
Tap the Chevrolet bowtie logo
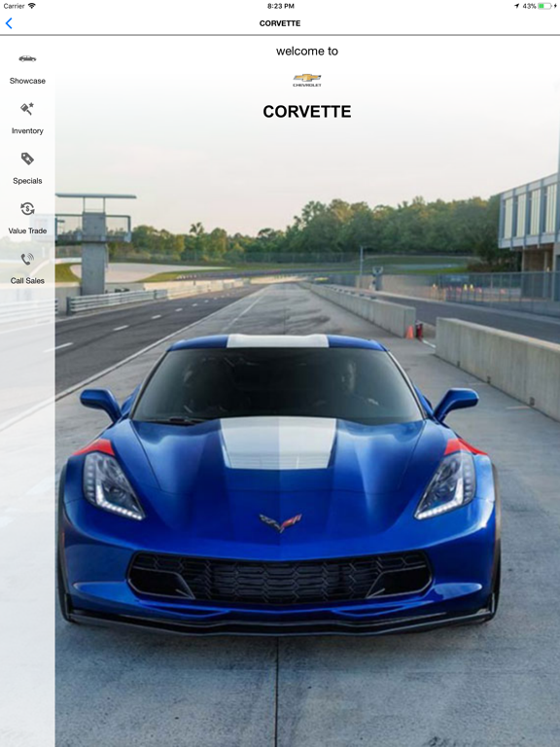pyautogui.click(x=307, y=80)
